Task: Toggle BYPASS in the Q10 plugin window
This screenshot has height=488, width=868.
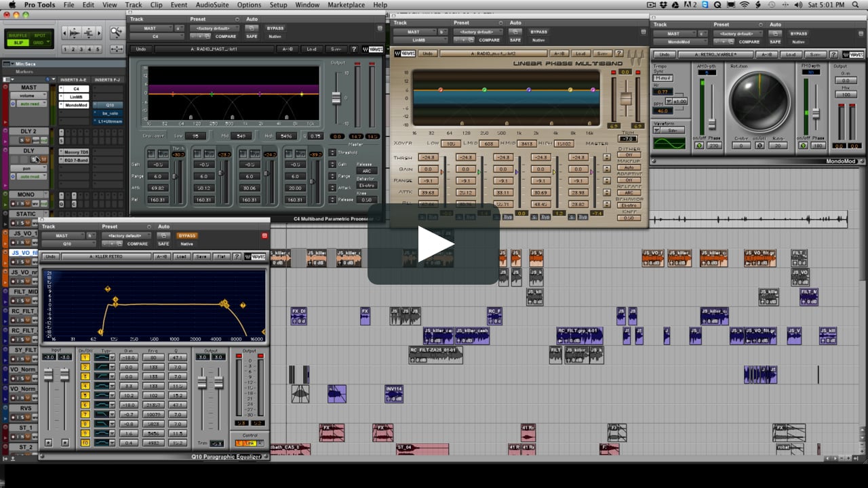Action: point(187,235)
